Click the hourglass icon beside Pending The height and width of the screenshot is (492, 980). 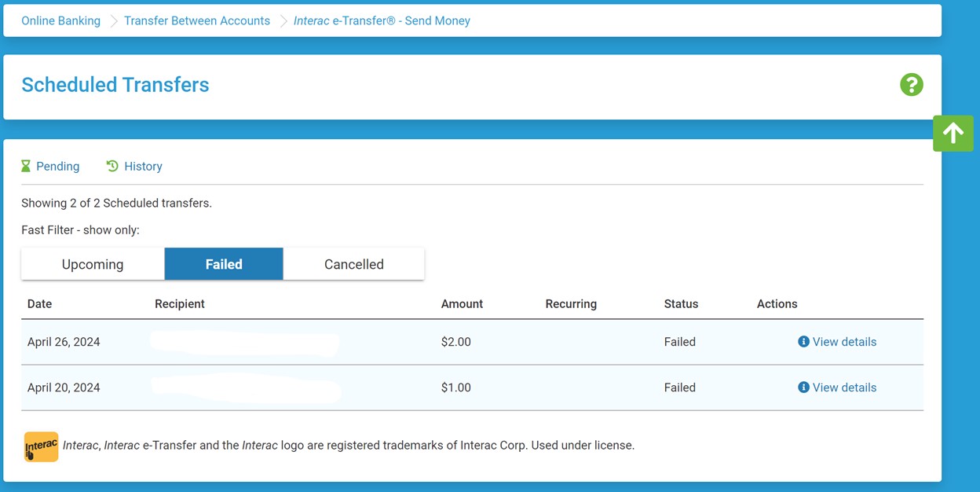(x=25, y=166)
